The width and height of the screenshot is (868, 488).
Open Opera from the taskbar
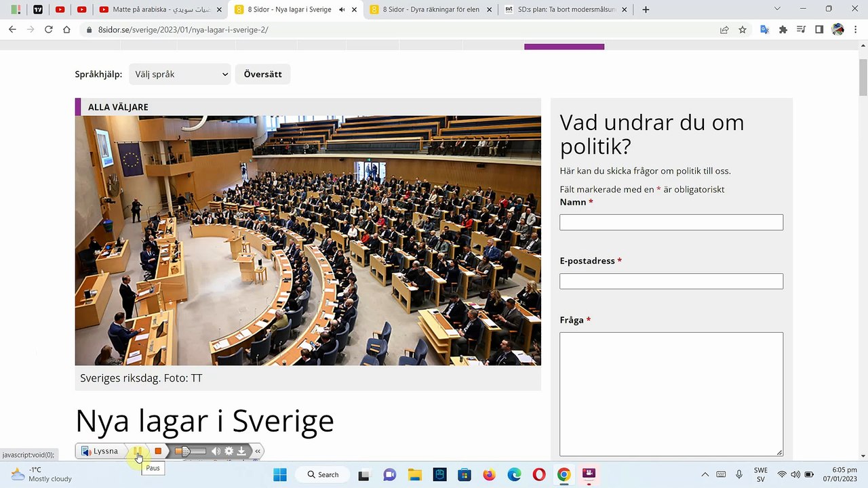coord(539,474)
